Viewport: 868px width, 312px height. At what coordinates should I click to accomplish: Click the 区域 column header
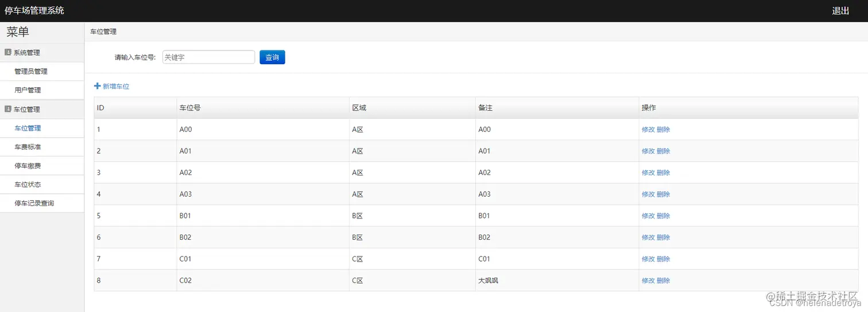click(x=412, y=108)
